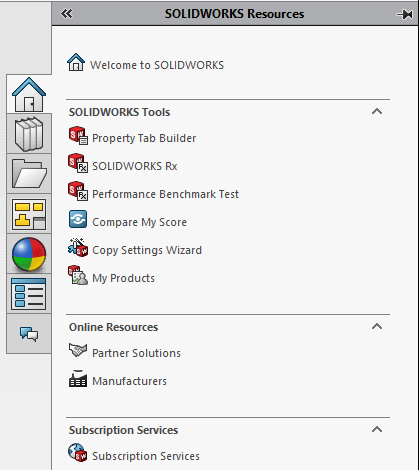Open the Appearances color ball tab
Image resolution: width=419 pixels, height=470 pixels.
click(29, 254)
